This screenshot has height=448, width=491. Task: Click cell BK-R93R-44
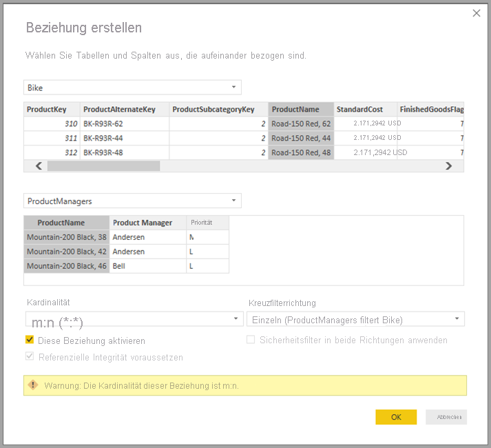[x=125, y=139]
